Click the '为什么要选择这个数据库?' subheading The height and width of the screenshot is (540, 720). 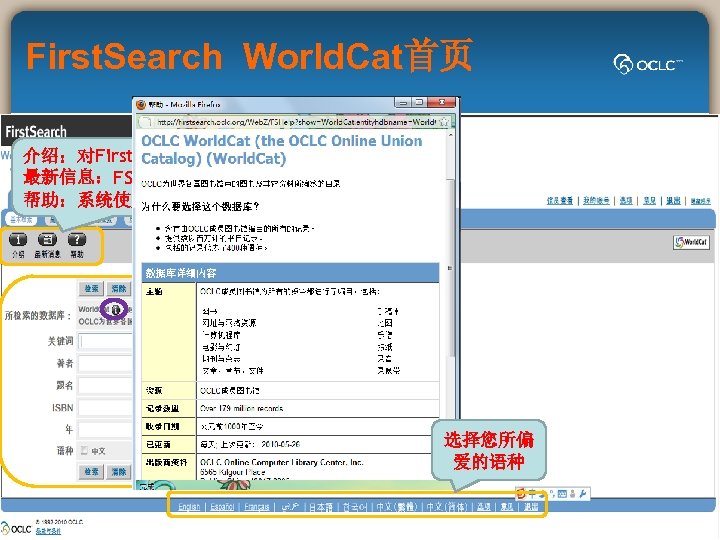point(200,207)
